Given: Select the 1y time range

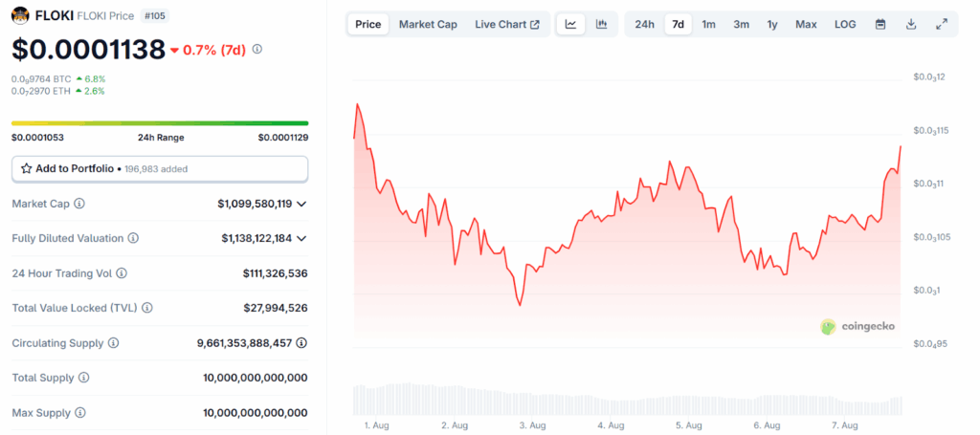Looking at the screenshot, I should click(x=772, y=24).
